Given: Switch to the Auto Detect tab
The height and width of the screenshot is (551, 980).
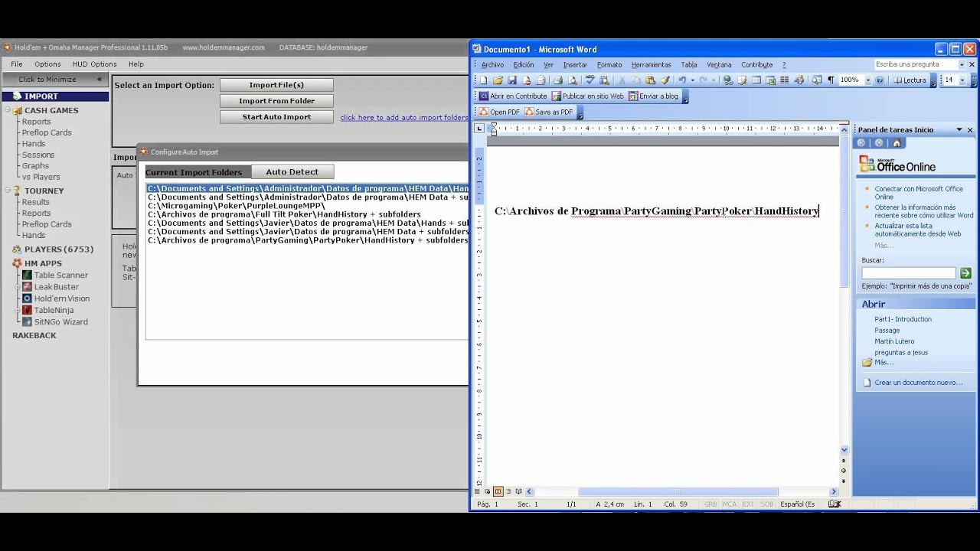Looking at the screenshot, I should [292, 172].
